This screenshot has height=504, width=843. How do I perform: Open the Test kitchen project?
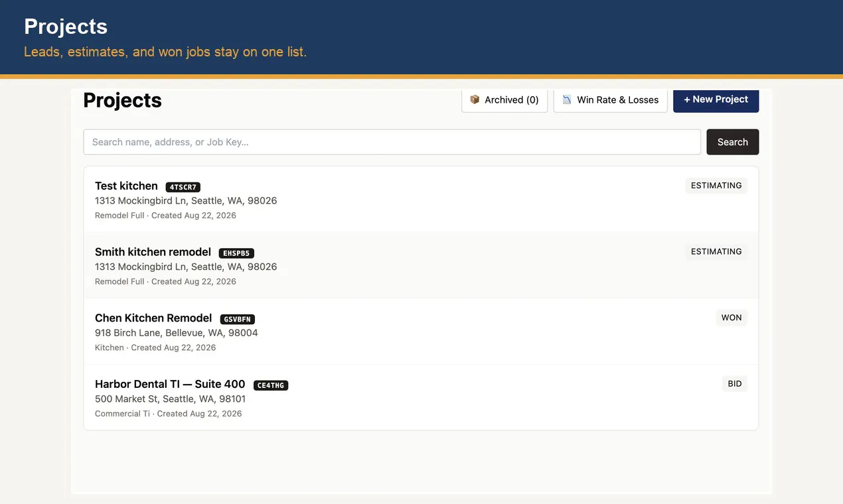click(x=421, y=199)
